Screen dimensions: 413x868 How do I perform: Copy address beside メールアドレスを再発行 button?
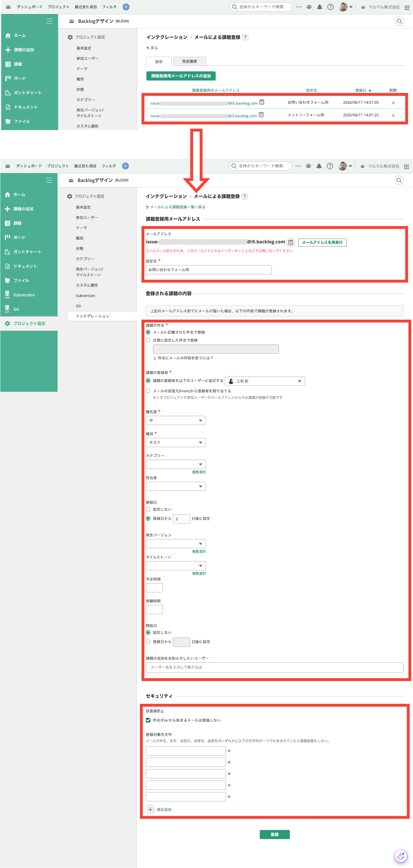pyautogui.click(x=291, y=242)
